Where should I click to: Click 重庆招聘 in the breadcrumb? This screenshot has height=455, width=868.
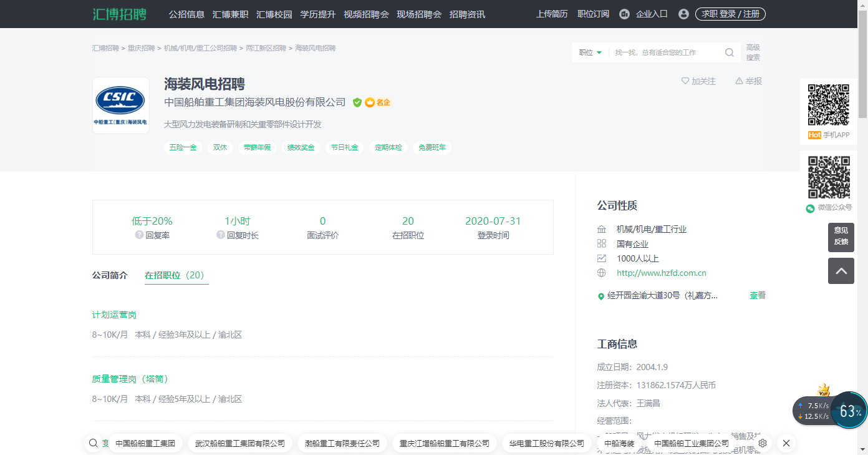pyautogui.click(x=142, y=48)
